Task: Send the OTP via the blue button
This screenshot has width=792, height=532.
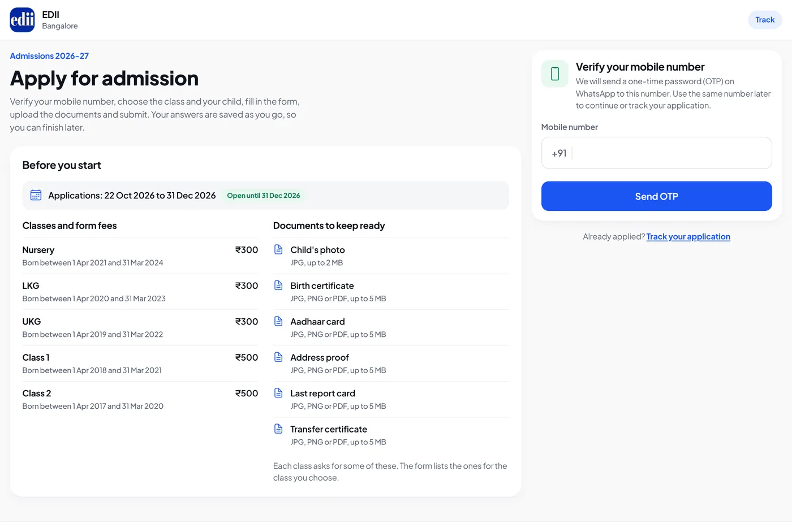Action: 656,196
